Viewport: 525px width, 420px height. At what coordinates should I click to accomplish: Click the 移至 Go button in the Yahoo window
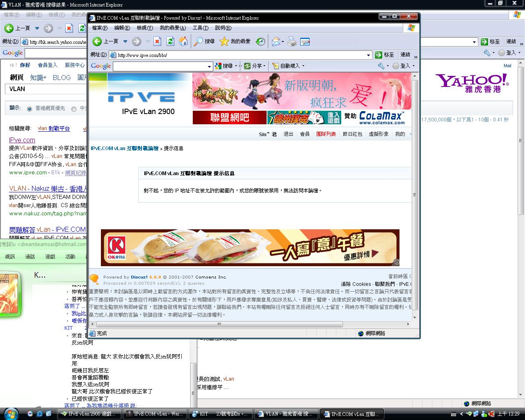pyautogui.click(x=490, y=42)
